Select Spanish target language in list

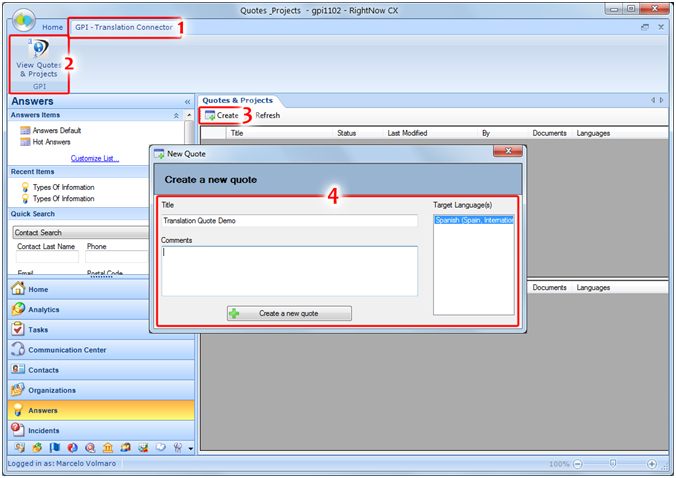[x=473, y=220]
